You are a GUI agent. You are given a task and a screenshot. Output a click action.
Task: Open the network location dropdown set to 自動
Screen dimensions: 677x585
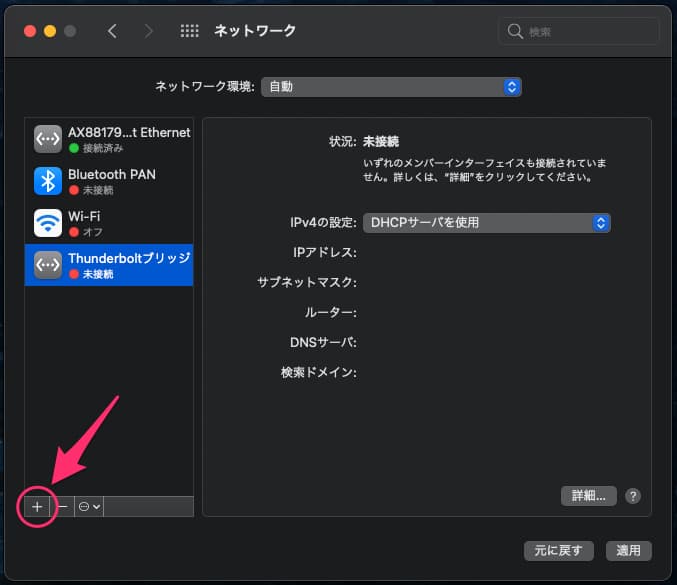pos(391,87)
